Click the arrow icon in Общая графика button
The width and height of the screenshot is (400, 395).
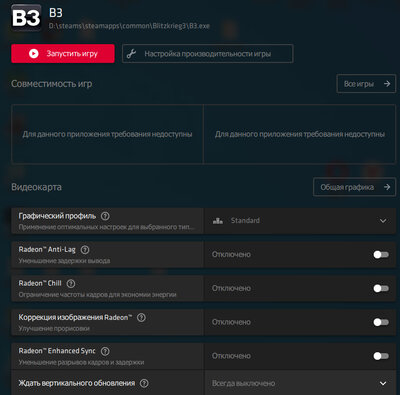(387, 187)
